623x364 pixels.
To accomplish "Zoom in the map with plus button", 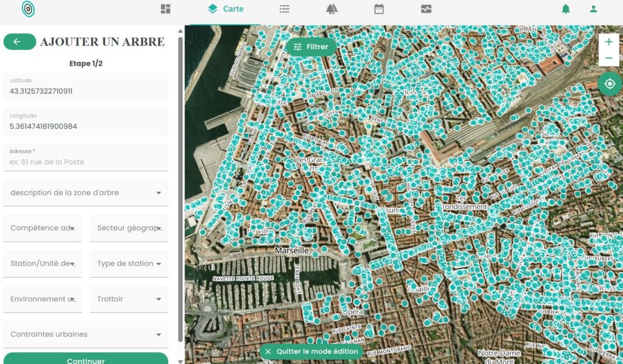I will (x=608, y=42).
